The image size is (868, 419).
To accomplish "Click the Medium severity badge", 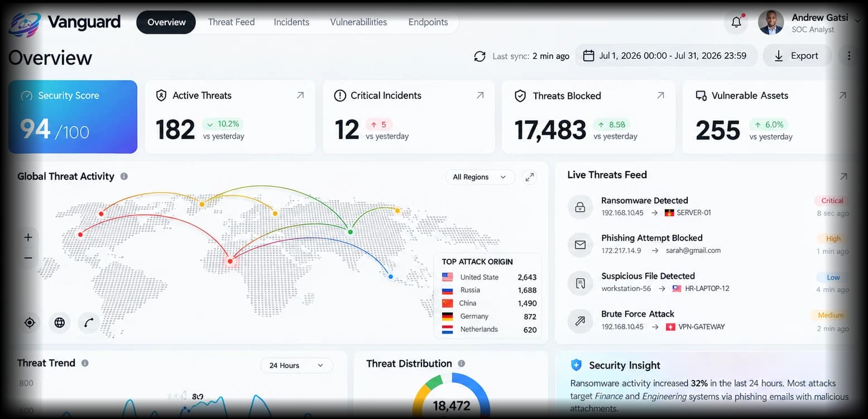I will click(831, 315).
